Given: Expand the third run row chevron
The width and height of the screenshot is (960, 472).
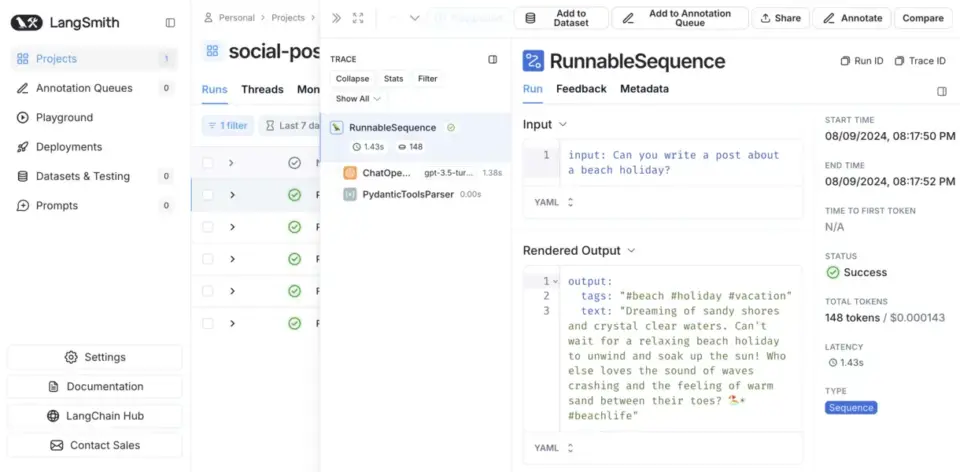Looking at the screenshot, I should [231, 227].
